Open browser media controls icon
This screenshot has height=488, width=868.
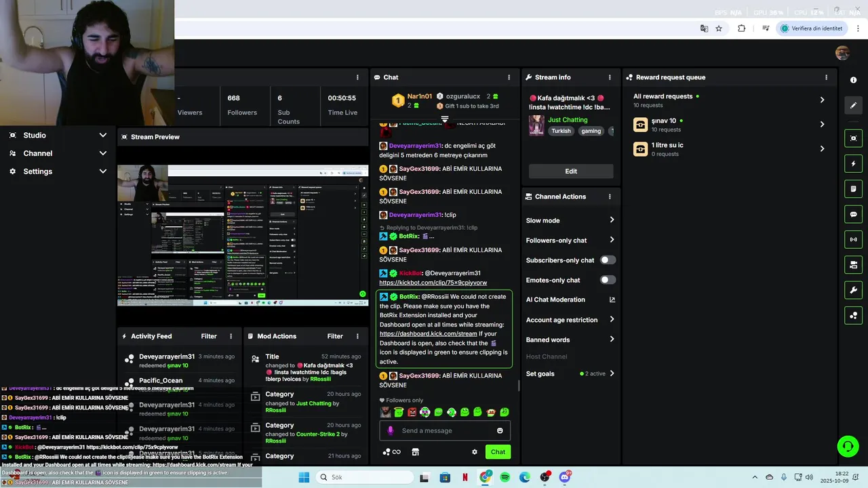click(x=766, y=28)
